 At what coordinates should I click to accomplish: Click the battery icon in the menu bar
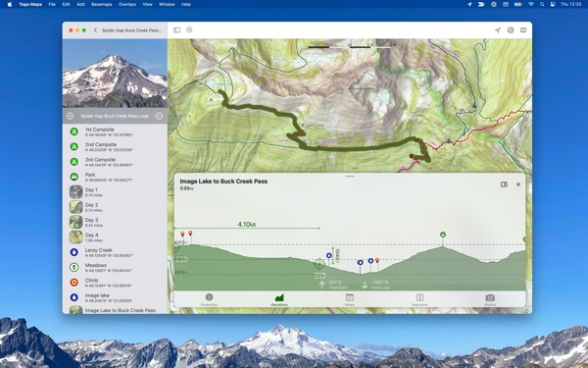pyautogui.click(x=517, y=4)
